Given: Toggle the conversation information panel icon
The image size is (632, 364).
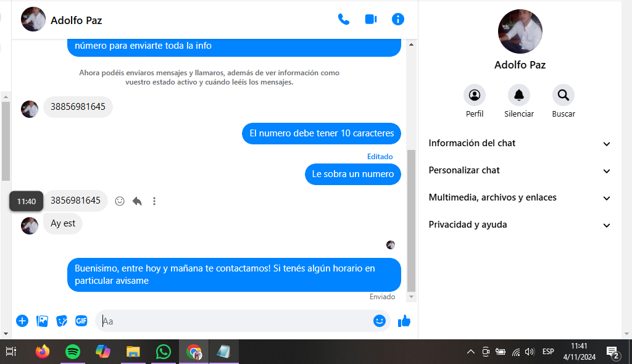Looking at the screenshot, I should click(x=398, y=19).
